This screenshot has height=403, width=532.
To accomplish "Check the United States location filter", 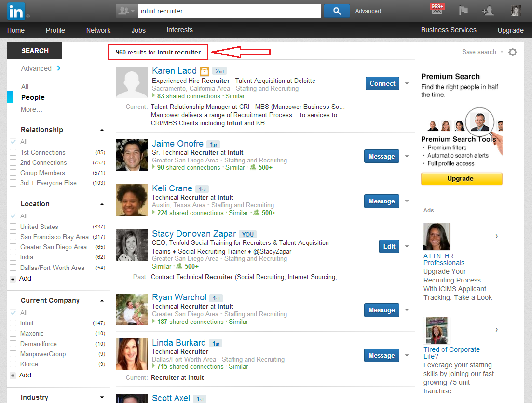I will 13,227.
